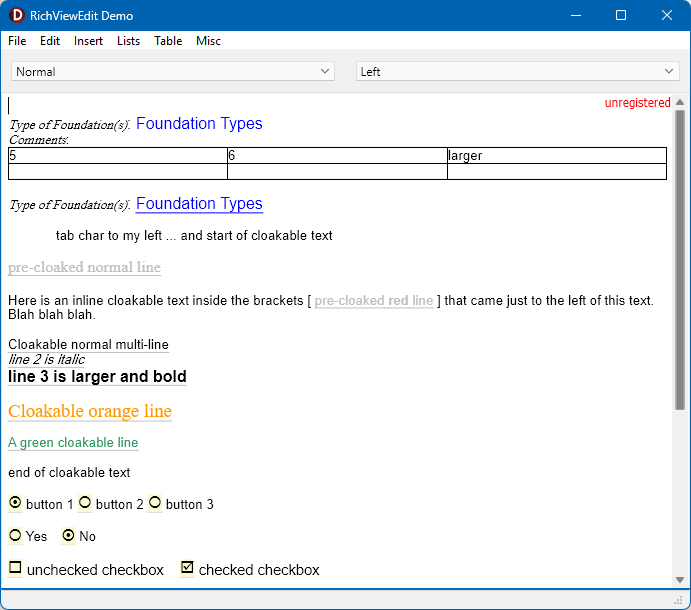The height and width of the screenshot is (610, 691).
Task: Click the Cloakable orange line text
Action: (90, 411)
